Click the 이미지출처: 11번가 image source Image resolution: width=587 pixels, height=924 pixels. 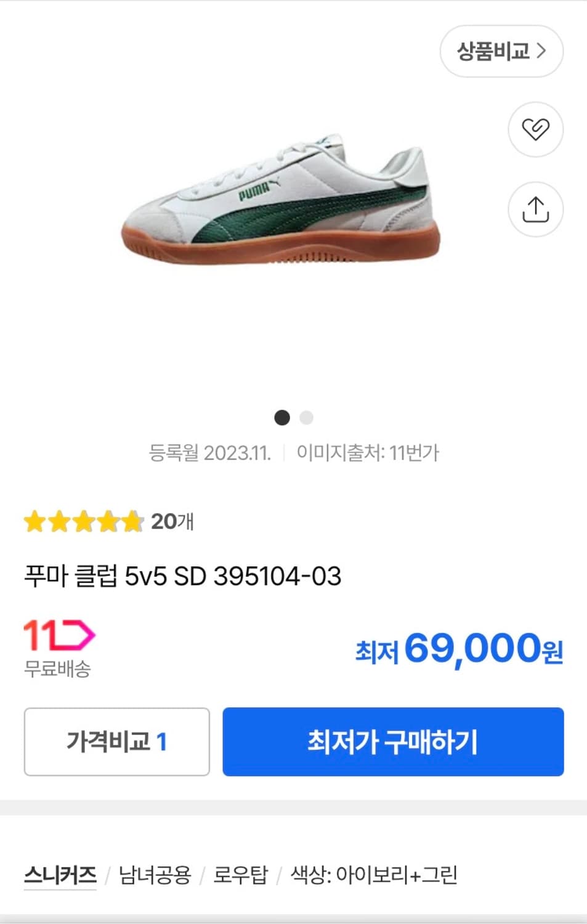point(368,453)
